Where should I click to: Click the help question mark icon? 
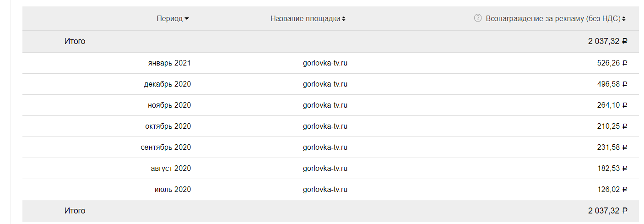point(478,18)
